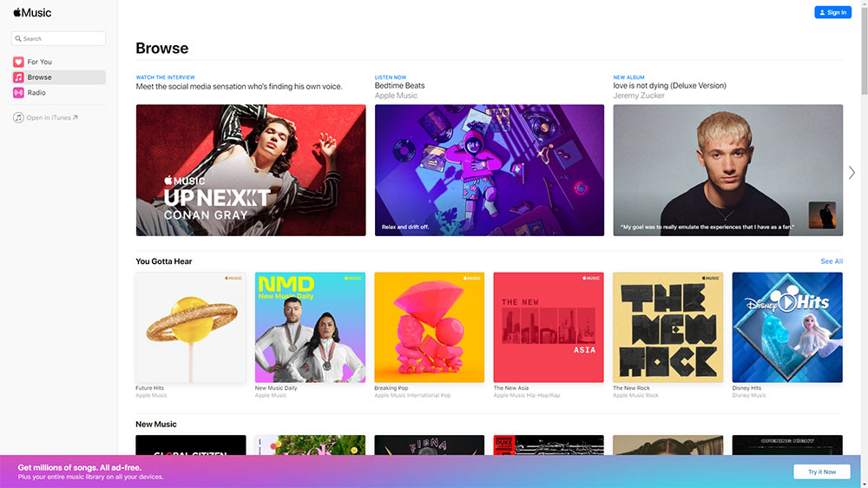Click The New Rock title text

632,388
